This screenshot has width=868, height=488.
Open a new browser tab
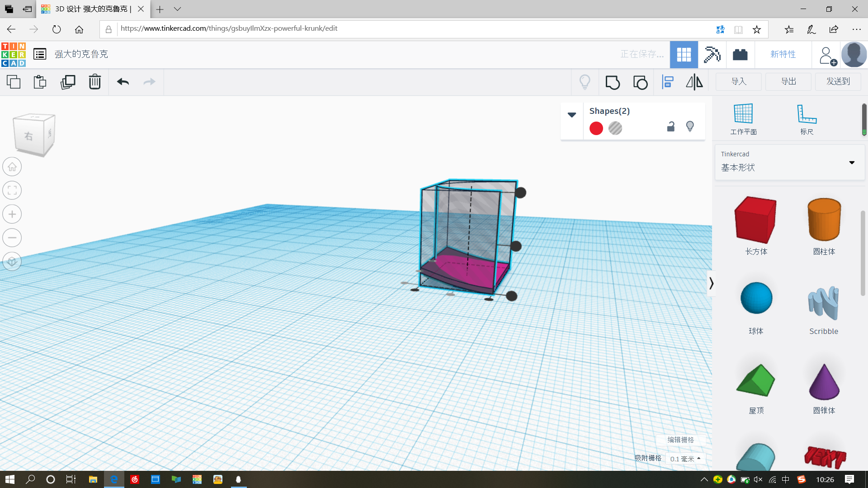(160, 9)
